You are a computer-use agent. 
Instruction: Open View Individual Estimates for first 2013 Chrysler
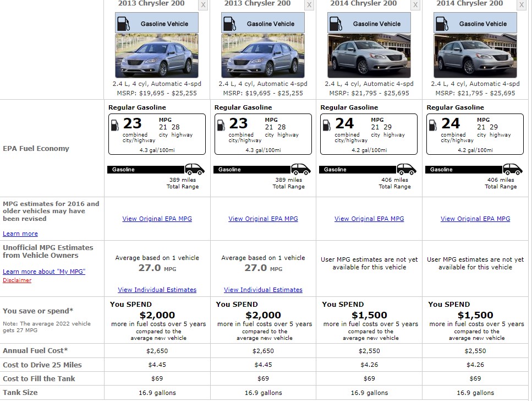coord(157,290)
